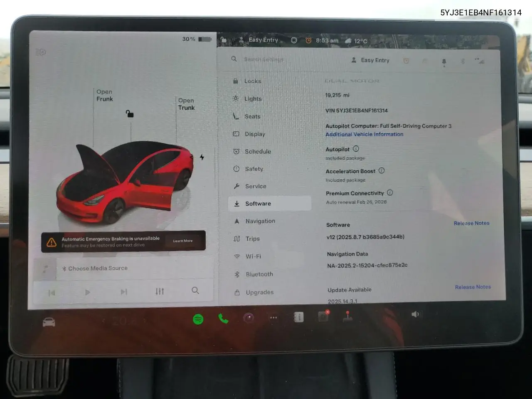The image size is (532, 399).
Task: Tap the schedule clock icon in settings header
Action: click(x=406, y=61)
